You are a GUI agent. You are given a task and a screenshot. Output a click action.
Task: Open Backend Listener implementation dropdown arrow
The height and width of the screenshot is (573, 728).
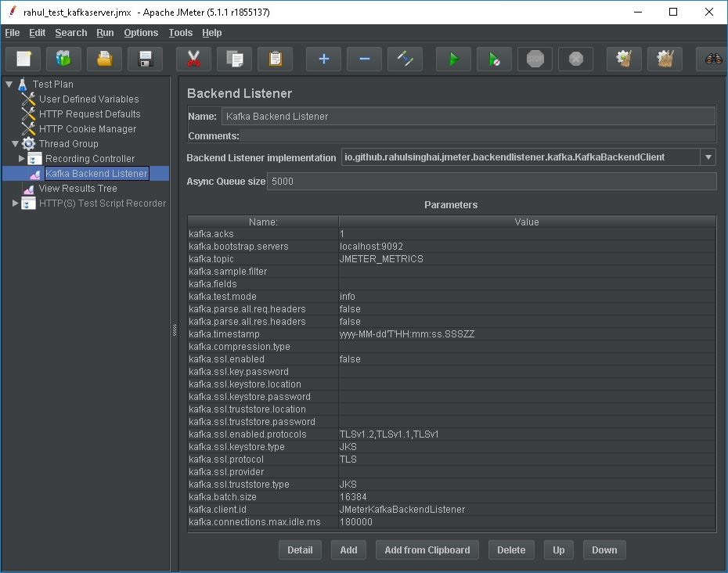pos(708,157)
